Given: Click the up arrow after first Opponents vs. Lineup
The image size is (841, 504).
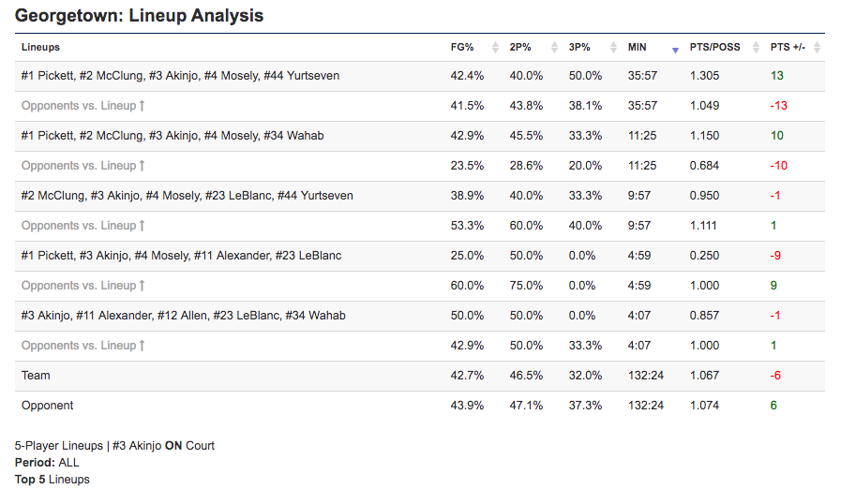Looking at the screenshot, I should coord(142,106).
